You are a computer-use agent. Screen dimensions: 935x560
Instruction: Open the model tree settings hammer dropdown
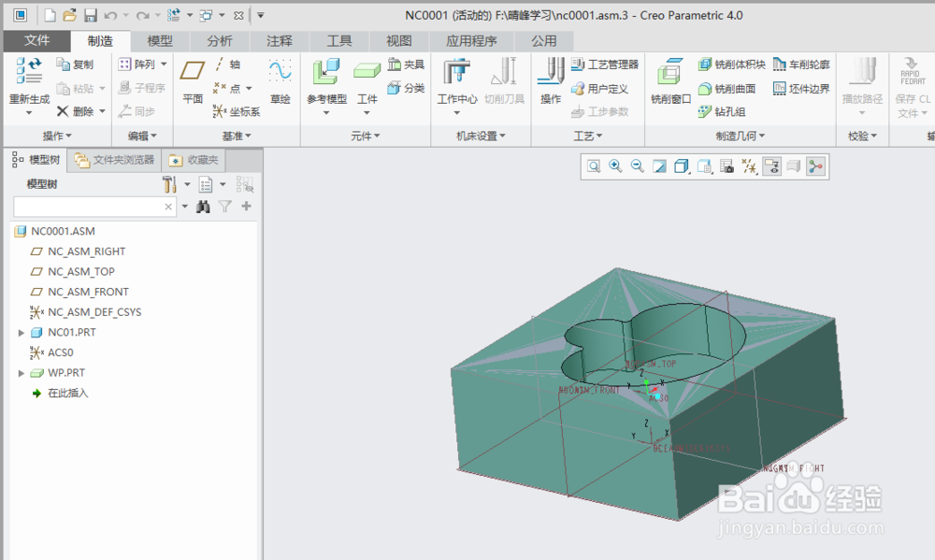tap(176, 184)
